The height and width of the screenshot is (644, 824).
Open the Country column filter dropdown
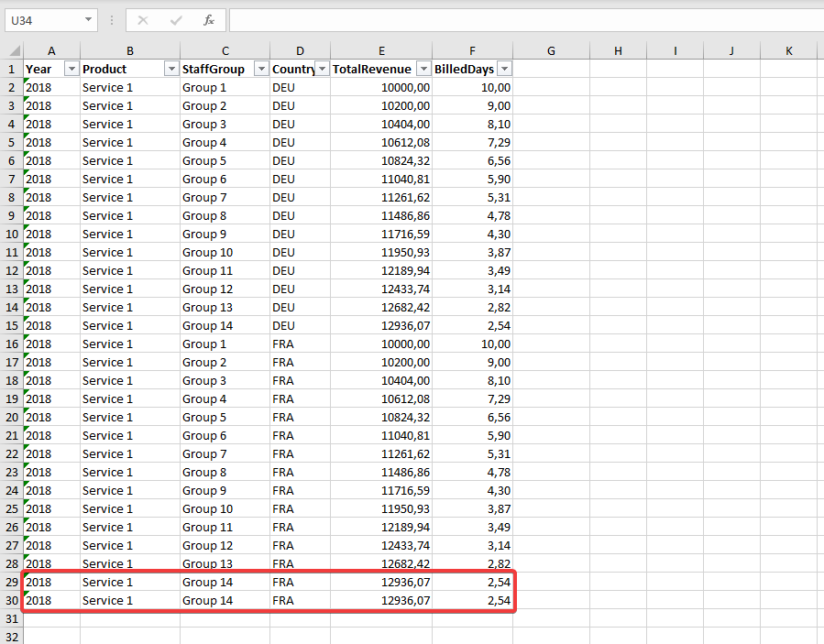322,70
